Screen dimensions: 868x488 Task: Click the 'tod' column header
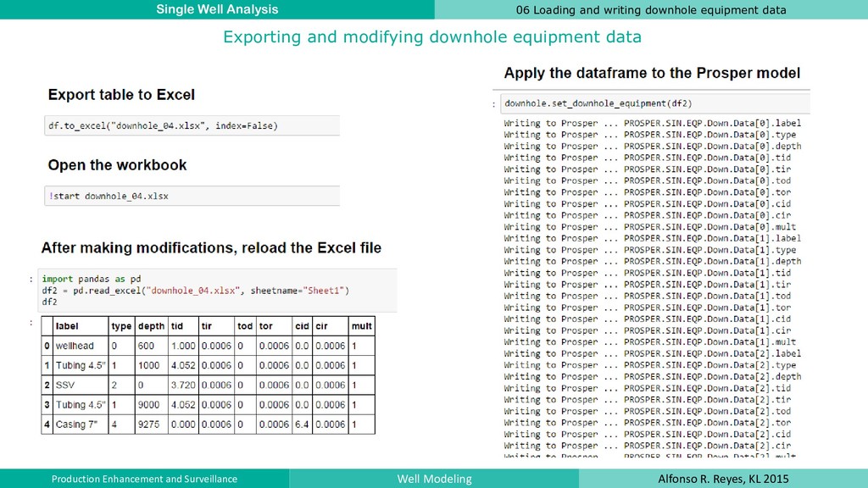tap(245, 326)
